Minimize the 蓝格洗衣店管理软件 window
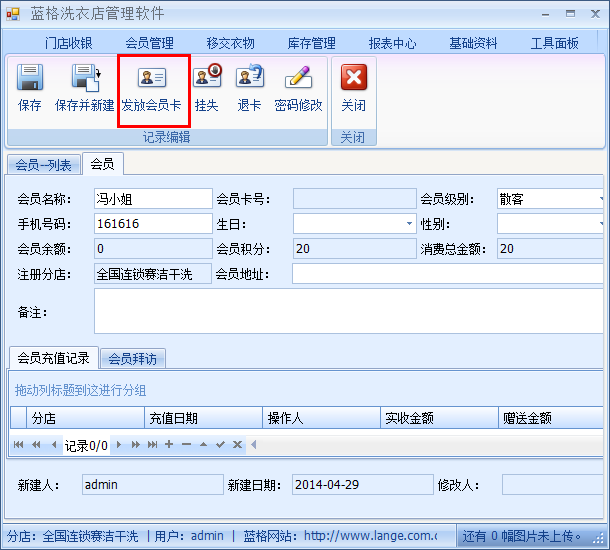Viewport: 610px width, 550px height. pos(545,15)
